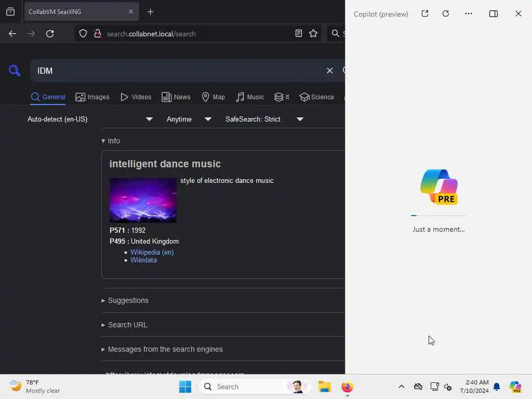Click the Copilot PRE taskbar icon
Image resolution: width=532 pixels, height=399 pixels.
point(515,387)
